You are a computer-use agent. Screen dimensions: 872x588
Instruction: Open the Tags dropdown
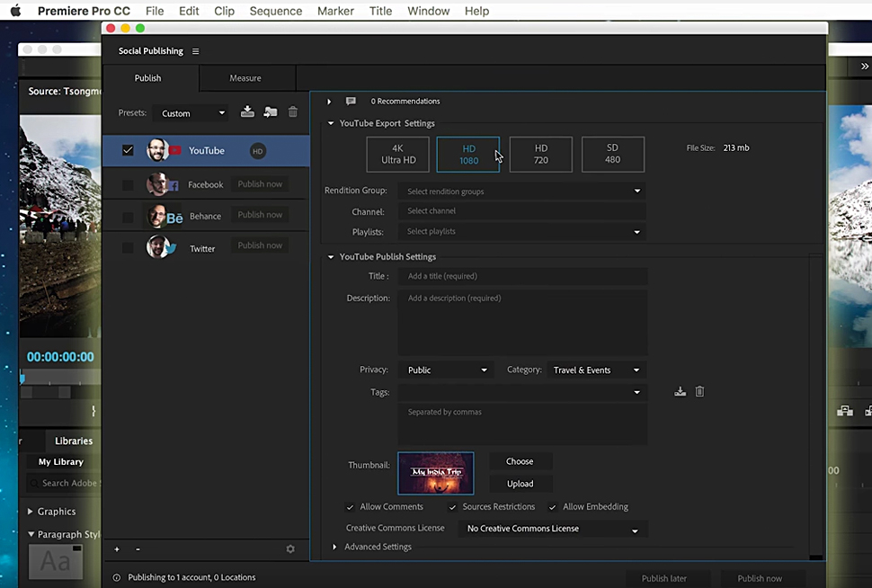pos(521,392)
